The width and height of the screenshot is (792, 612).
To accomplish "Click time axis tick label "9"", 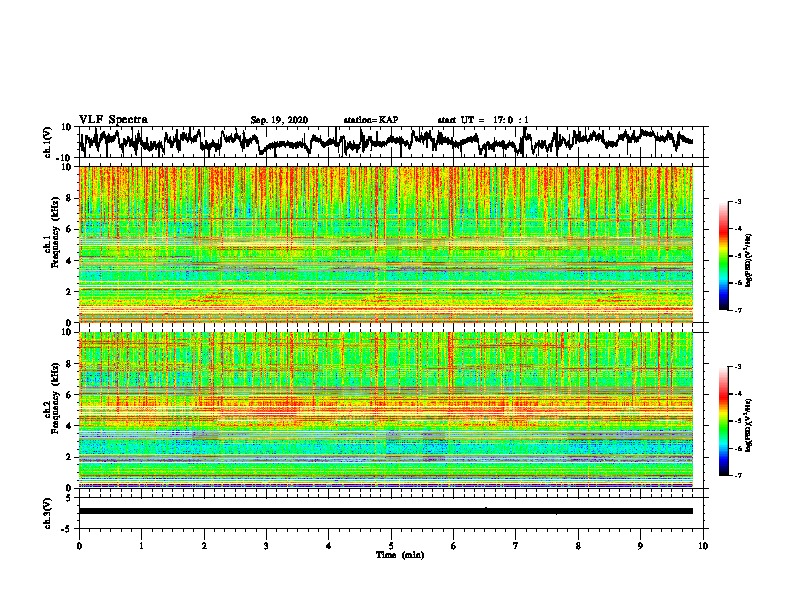I will point(640,546).
